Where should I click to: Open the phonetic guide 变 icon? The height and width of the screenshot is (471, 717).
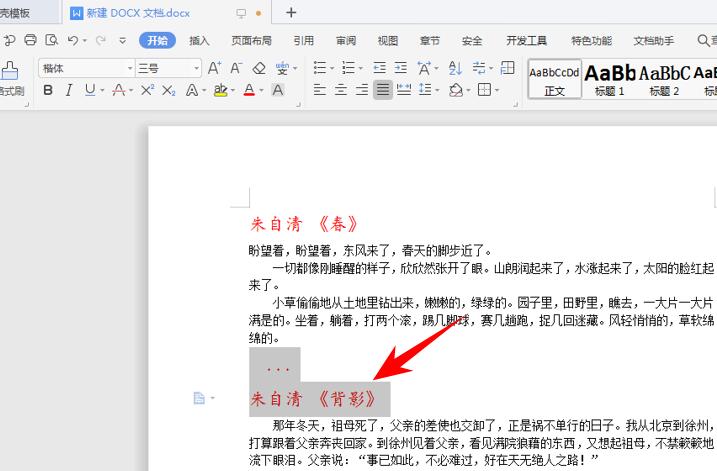pyautogui.click(x=282, y=68)
